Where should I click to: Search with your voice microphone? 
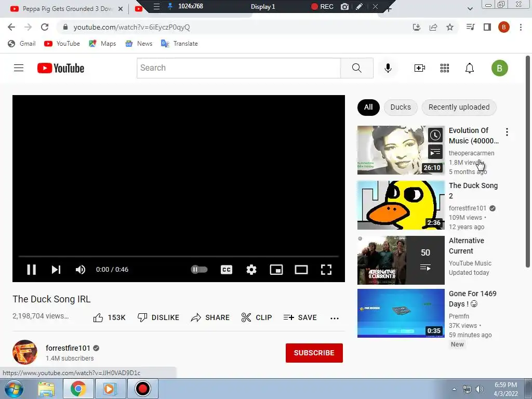pyautogui.click(x=388, y=68)
